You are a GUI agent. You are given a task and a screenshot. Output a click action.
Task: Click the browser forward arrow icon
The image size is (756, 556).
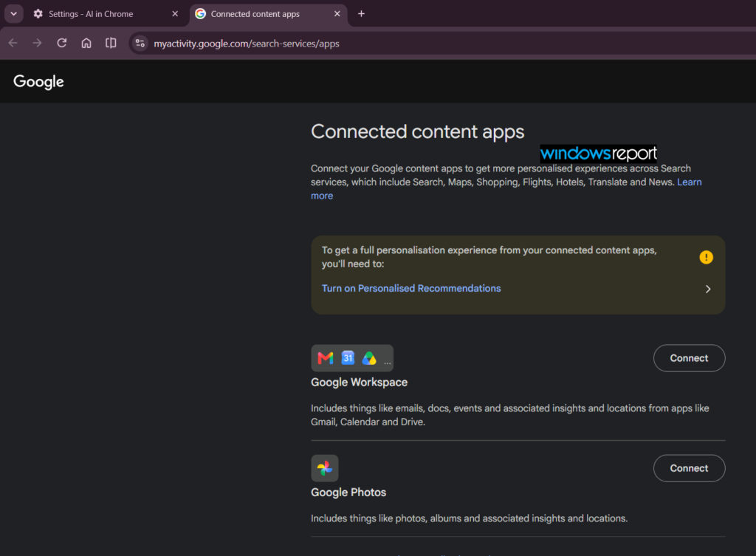[x=37, y=44]
